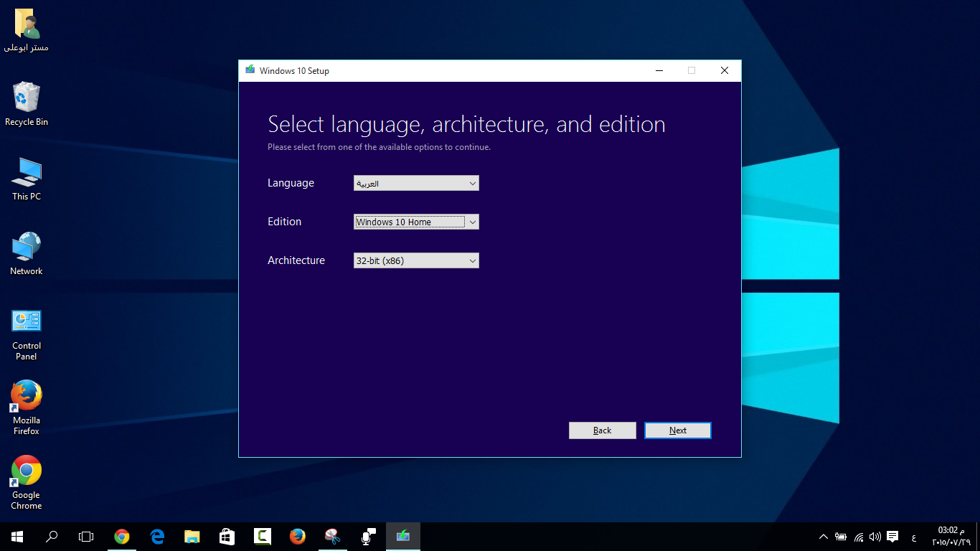The height and width of the screenshot is (551, 980).
Task: Launch Chrome from the taskbar
Action: (122, 537)
